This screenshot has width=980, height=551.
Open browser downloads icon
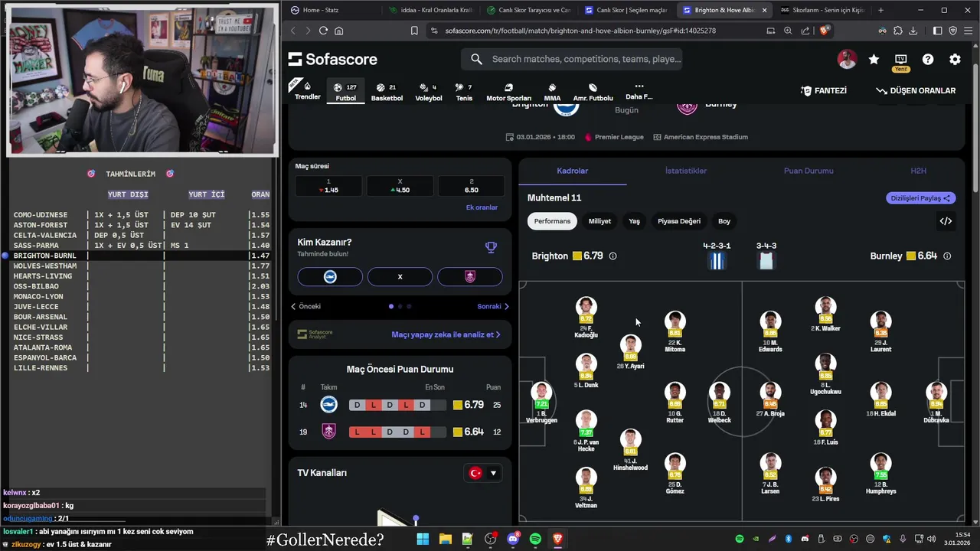[x=913, y=31]
